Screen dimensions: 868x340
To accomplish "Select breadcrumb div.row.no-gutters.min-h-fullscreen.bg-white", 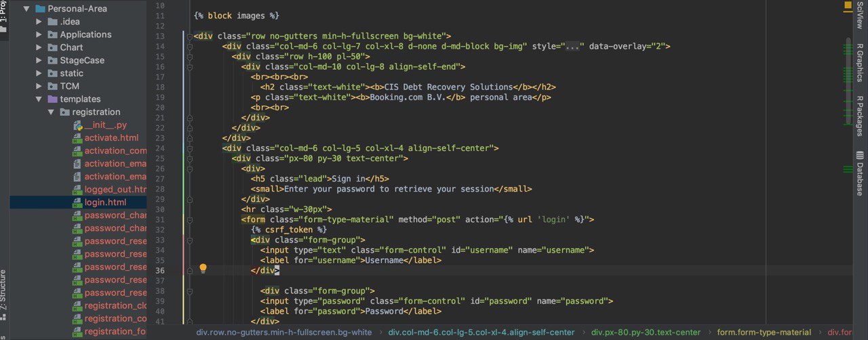I will (284, 333).
